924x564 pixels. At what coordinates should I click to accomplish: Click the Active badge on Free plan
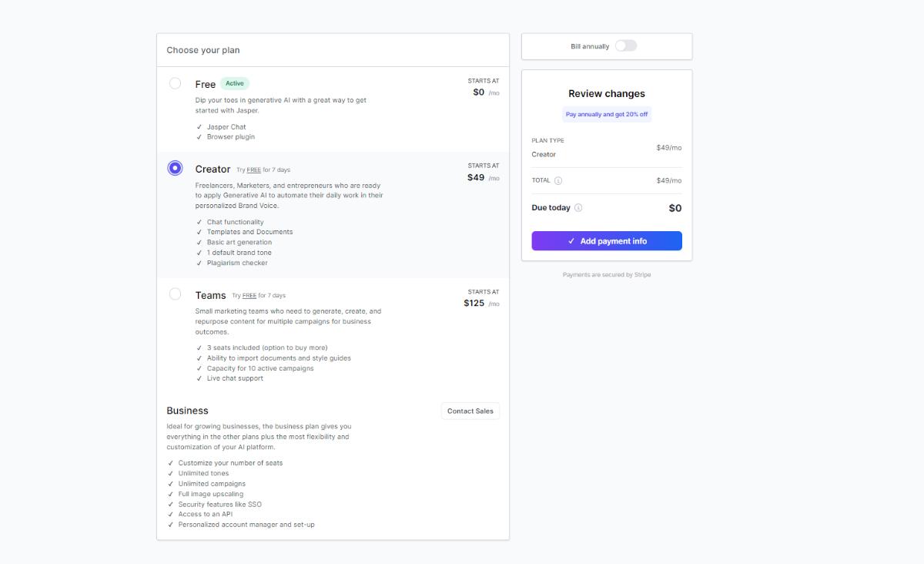tap(235, 83)
